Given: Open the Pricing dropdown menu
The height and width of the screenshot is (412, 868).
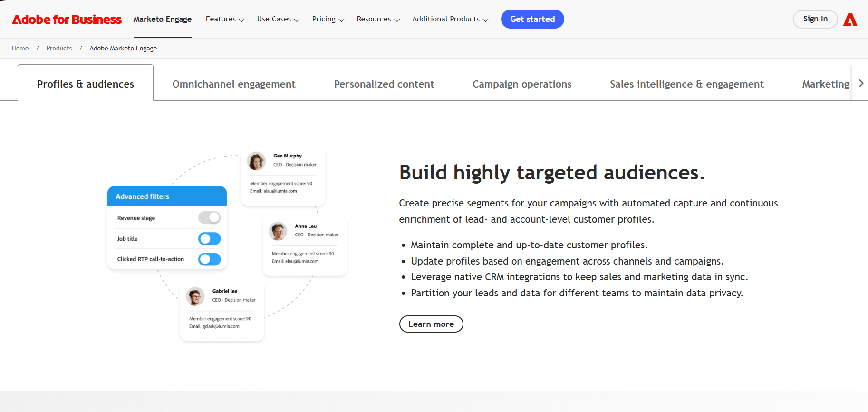Looking at the screenshot, I should (x=328, y=19).
